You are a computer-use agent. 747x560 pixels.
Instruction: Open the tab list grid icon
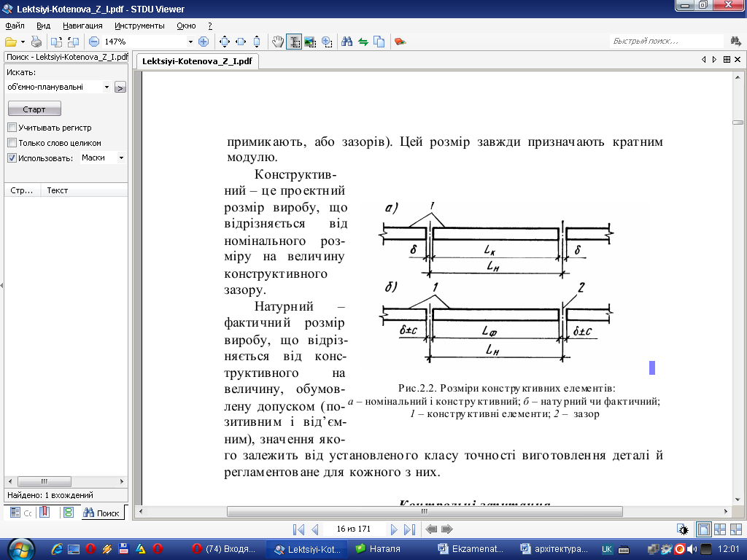point(727,60)
